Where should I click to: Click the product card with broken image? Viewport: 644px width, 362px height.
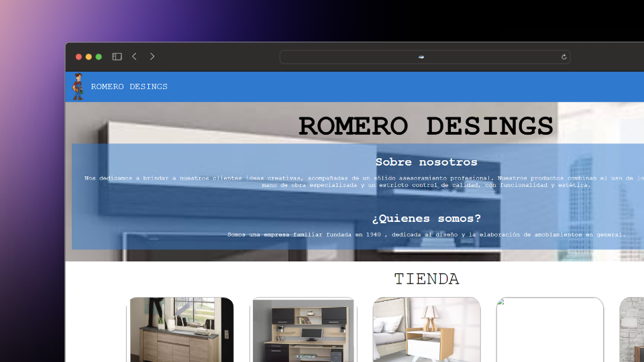(x=549, y=330)
